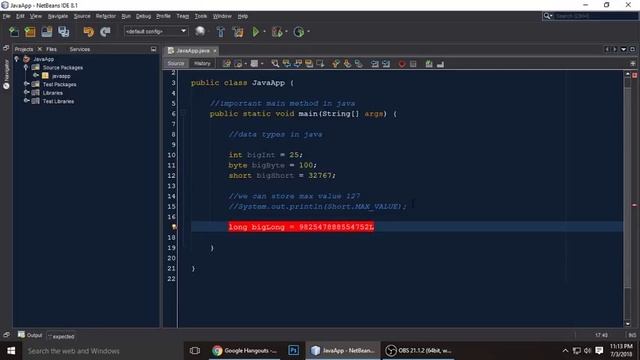Open dropdown arrow next to Debug icon
The height and width of the screenshot is (360, 640).
(x=287, y=32)
